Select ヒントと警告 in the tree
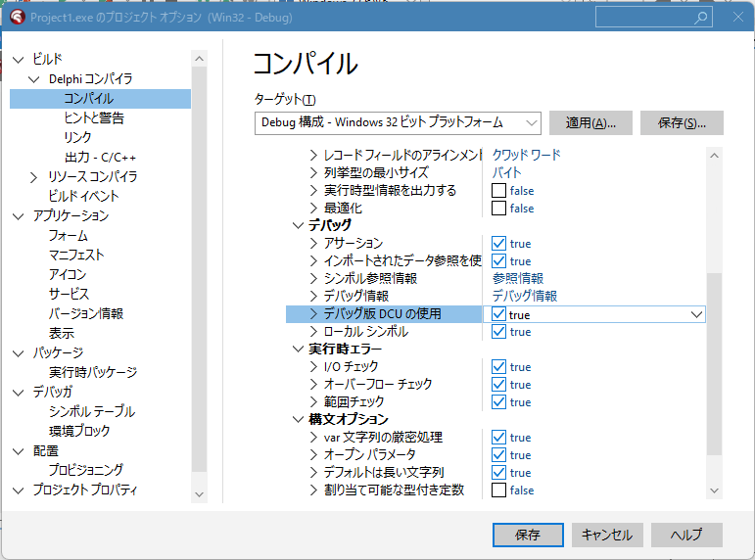 94,118
